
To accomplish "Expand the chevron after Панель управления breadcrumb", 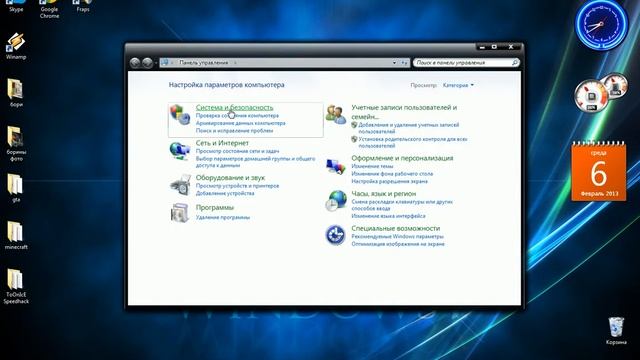I will 235,63.
